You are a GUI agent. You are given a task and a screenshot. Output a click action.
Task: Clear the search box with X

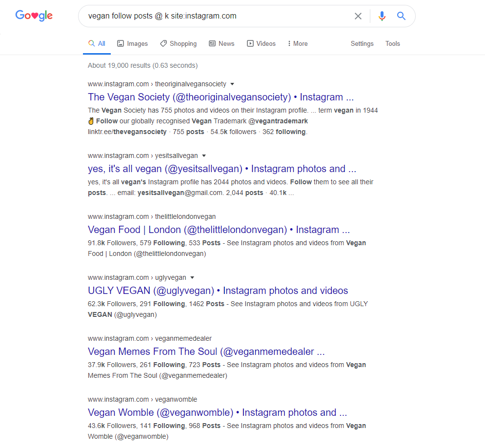358,16
